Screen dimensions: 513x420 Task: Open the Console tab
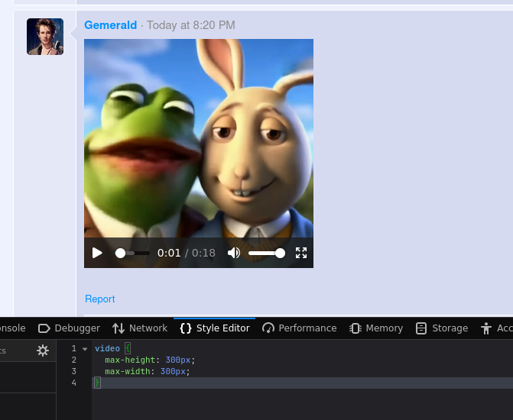click(x=12, y=328)
